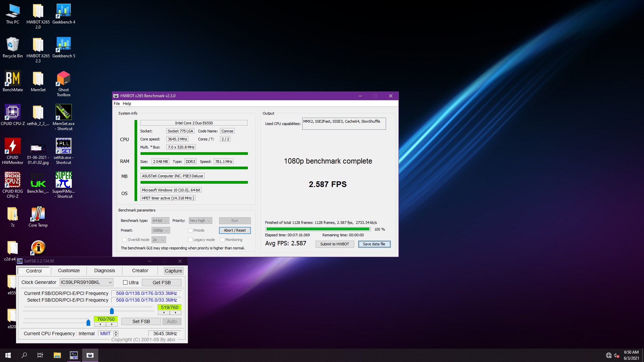The width and height of the screenshot is (644, 362).
Task: Launch Geekbench 4 shortcut
Action: click(64, 14)
